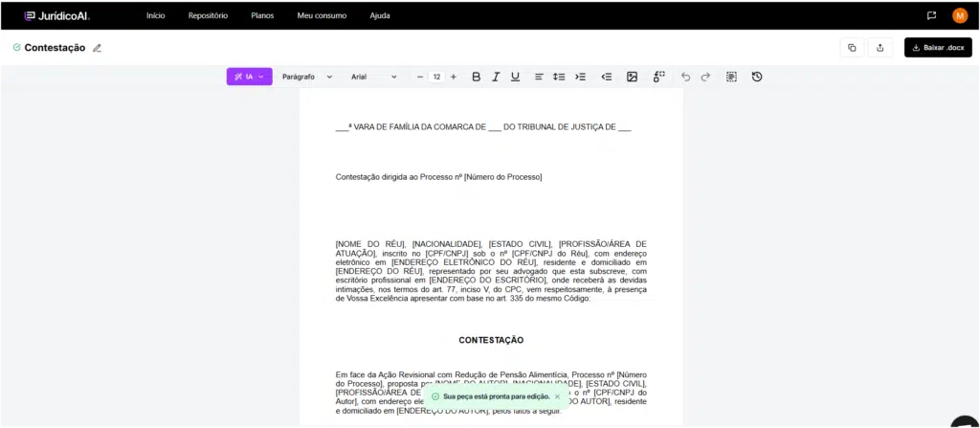Decrease font size with minus button
Screen dimensions: 980x428
(420, 77)
